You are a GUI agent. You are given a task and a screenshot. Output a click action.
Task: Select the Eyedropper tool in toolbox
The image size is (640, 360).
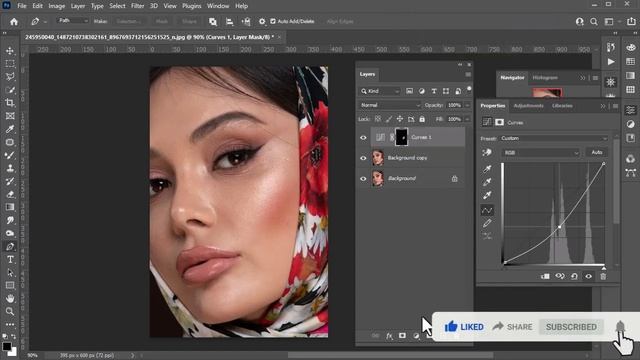tap(10, 129)
